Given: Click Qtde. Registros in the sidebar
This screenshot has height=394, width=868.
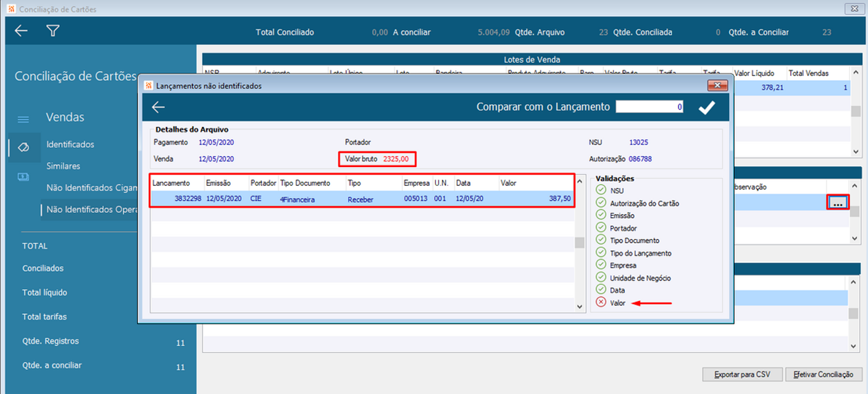Looking at the screenshot, I should (51, 341).
